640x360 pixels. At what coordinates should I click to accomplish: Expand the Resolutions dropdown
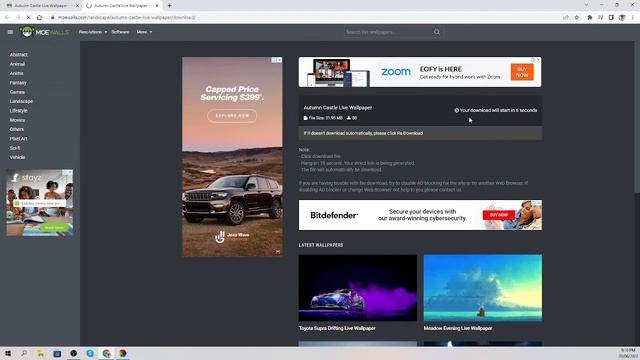pos(93,32)
